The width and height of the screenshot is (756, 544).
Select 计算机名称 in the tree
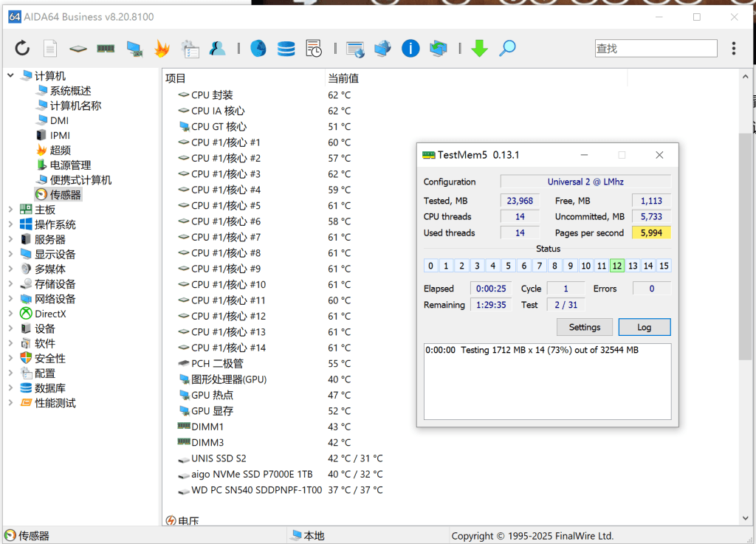point(76,106)
